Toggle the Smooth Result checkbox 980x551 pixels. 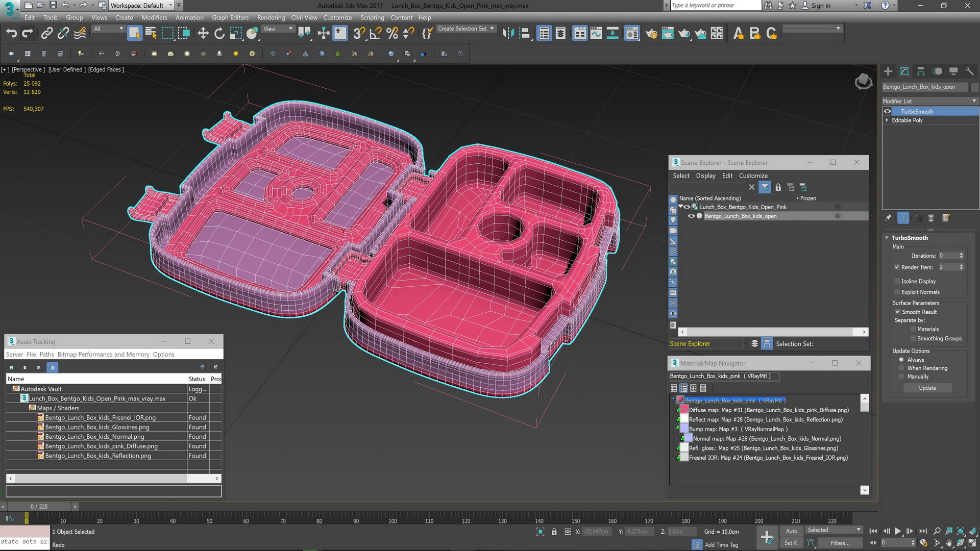897,312
